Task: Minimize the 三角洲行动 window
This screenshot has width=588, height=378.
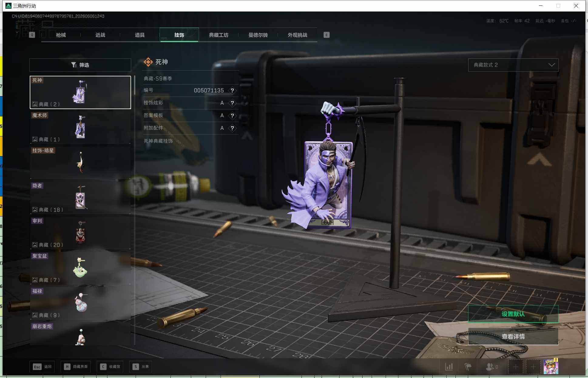Action: point(541,6)
